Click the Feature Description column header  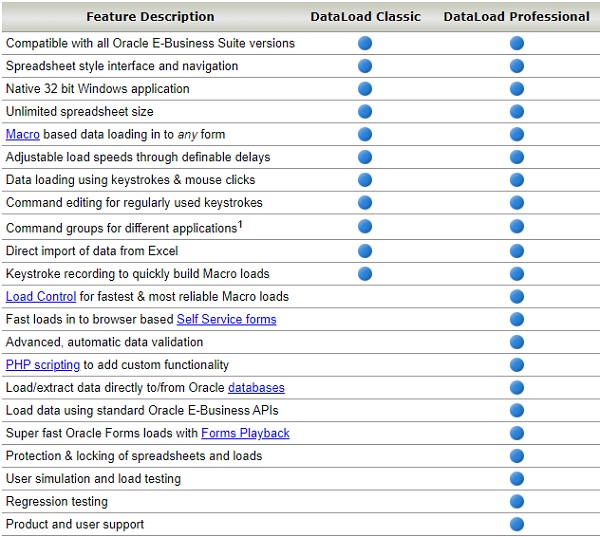[150, 17]
